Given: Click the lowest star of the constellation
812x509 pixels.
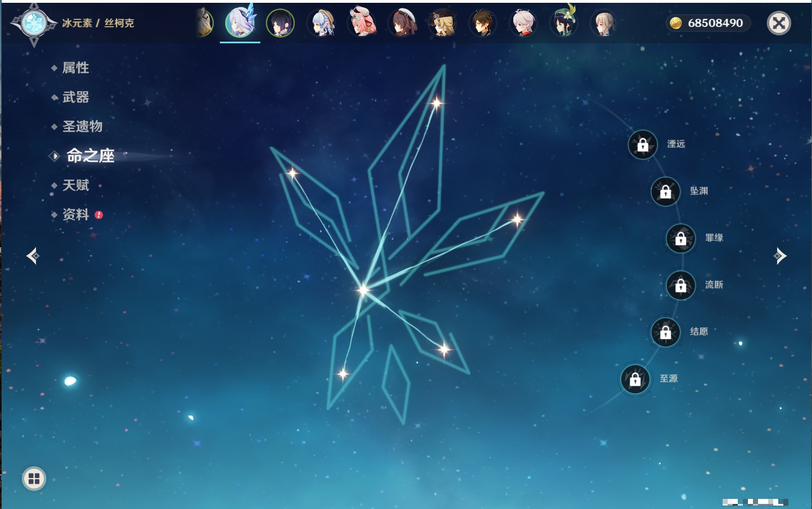Looking at the screenshot, I should (x=342, y=373).
